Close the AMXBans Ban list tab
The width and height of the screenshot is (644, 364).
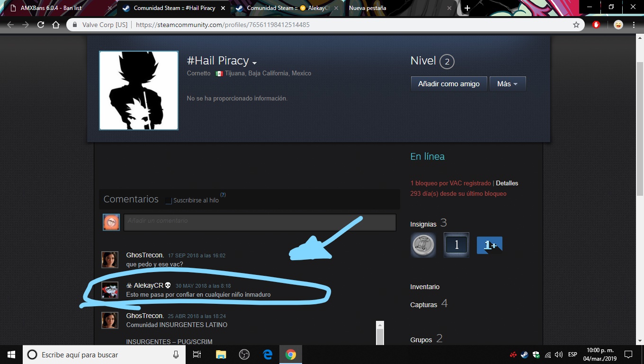[x=110, y=8]
